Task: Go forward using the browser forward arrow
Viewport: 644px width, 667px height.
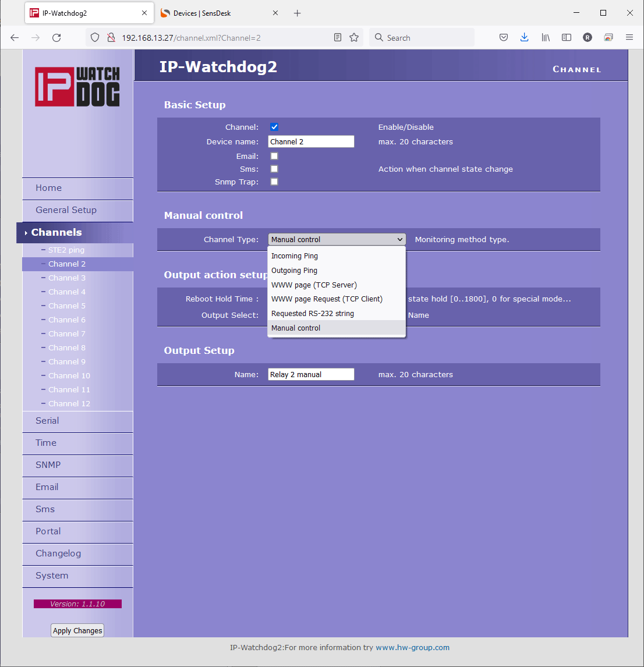Action: point(36,37)
